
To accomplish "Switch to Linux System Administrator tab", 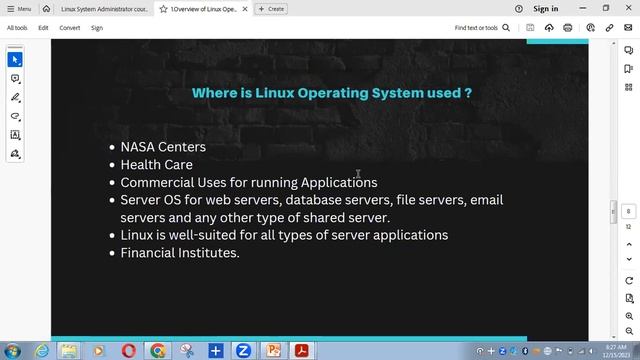I will point(104,9).
